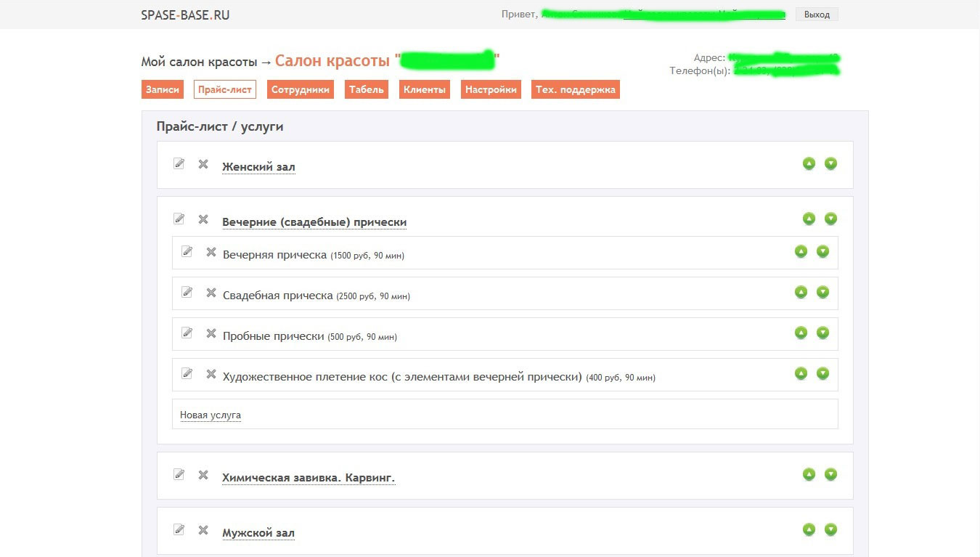Click the SPASE-BASE.RU site logo
The width and height of the screenshot is (980, 557).
point(185,15)
